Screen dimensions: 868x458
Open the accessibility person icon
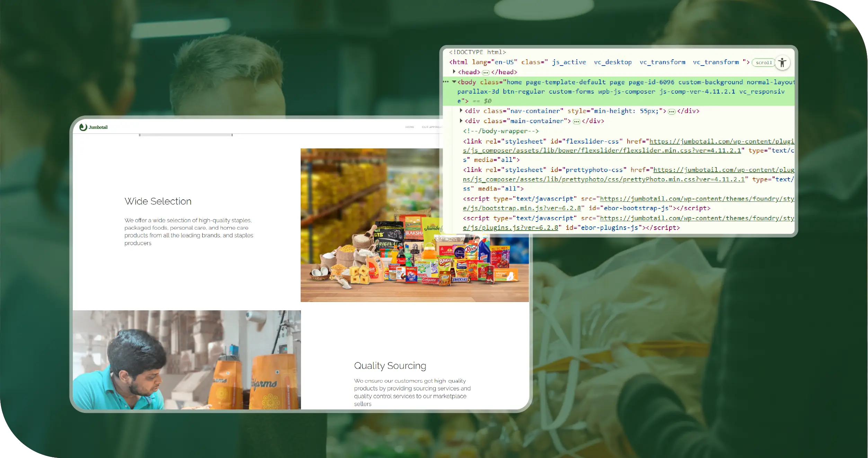pos(782,63)
